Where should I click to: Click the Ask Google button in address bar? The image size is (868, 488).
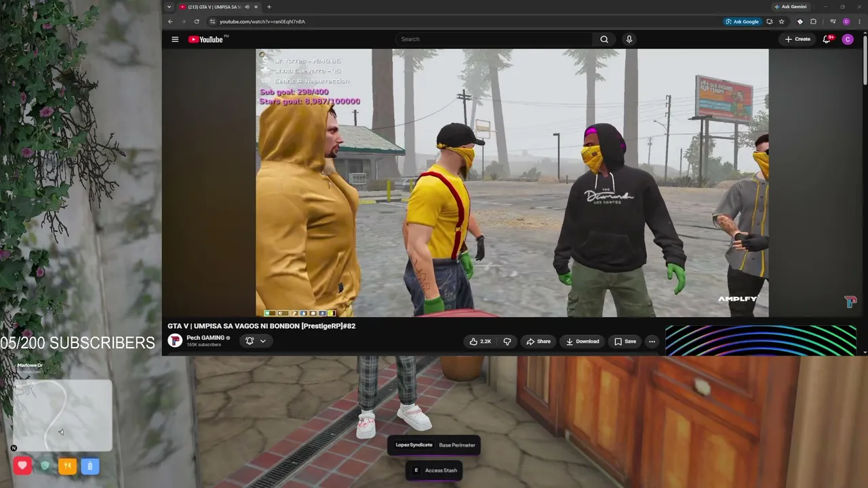pos(742,22)
